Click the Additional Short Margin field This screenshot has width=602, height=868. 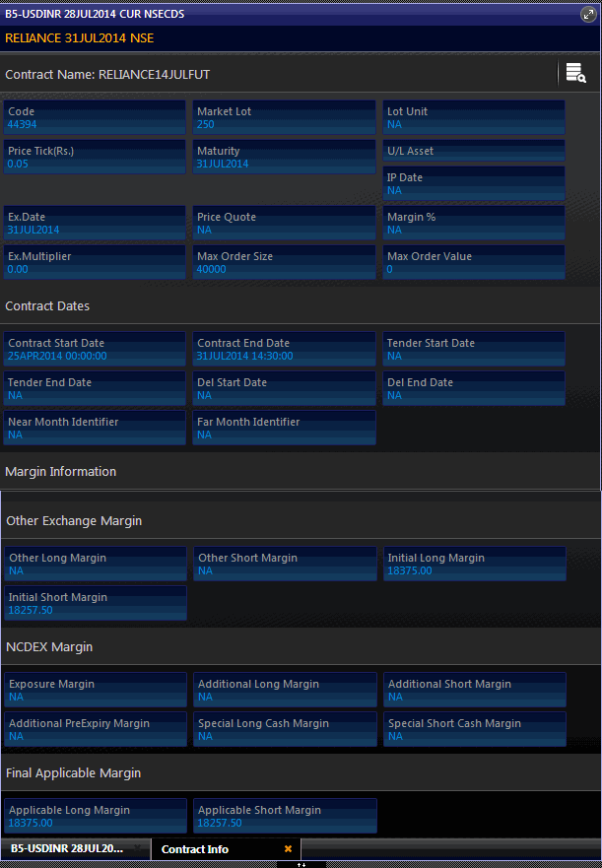[475, 691]
